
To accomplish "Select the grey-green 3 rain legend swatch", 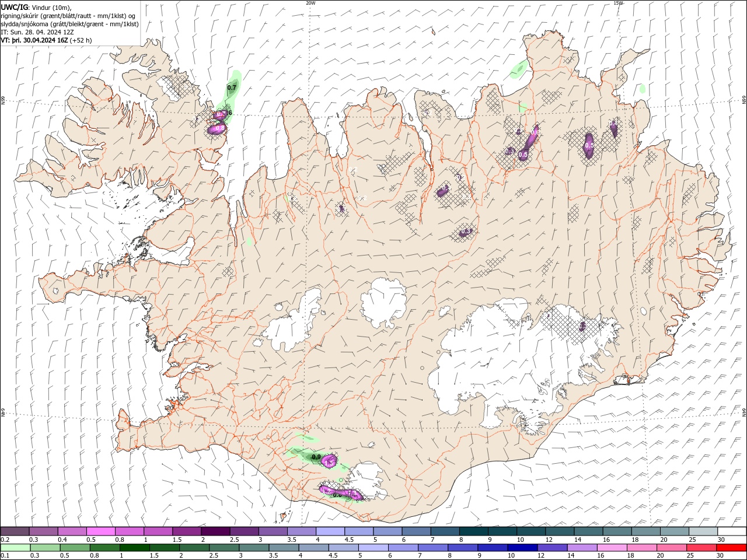I will point(254,548).
